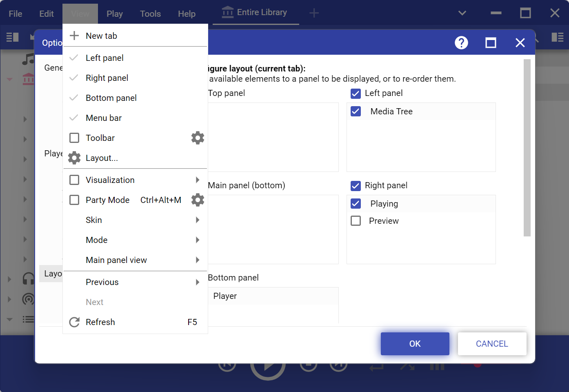Image resolution: width=569 pixels, height=392 pixels.
Task: Click the CANCEL button
Action: pyautogui.click(x=492, y=344)
